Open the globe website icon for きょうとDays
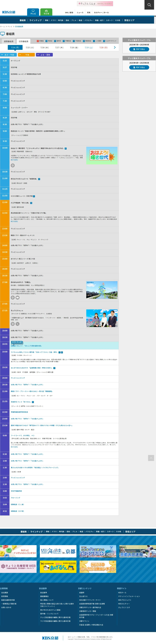 click(x=13, y=324)
